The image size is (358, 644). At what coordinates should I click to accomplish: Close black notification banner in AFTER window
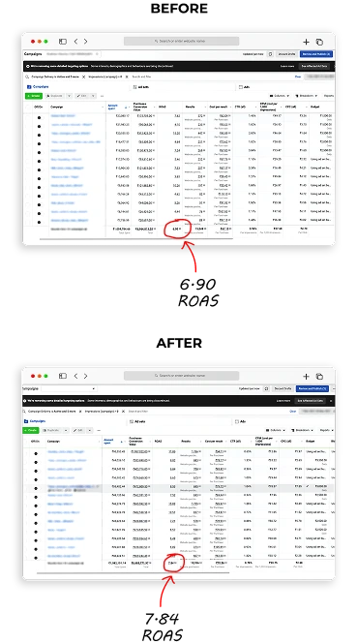332,401
